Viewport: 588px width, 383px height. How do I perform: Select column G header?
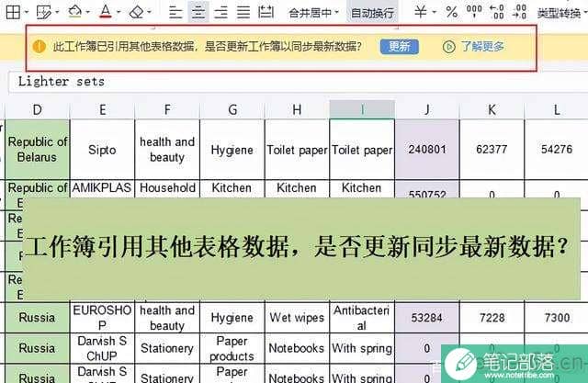pos(232,110)
